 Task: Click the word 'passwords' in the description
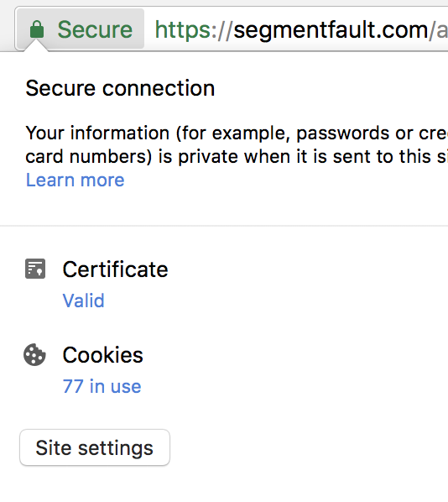[343, 134]
